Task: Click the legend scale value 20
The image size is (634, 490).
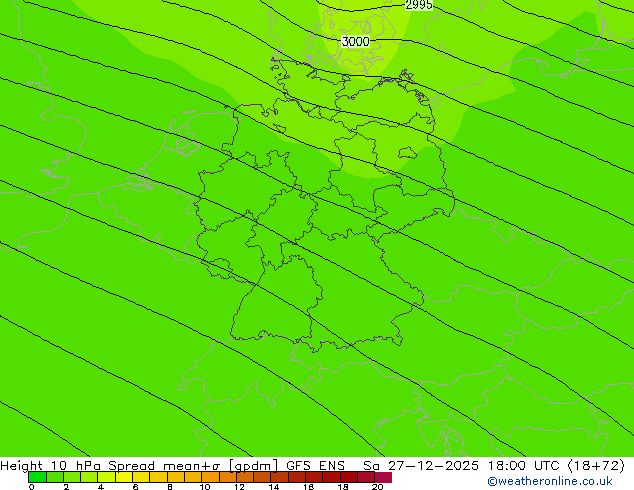Action: (x=377, y=487)
